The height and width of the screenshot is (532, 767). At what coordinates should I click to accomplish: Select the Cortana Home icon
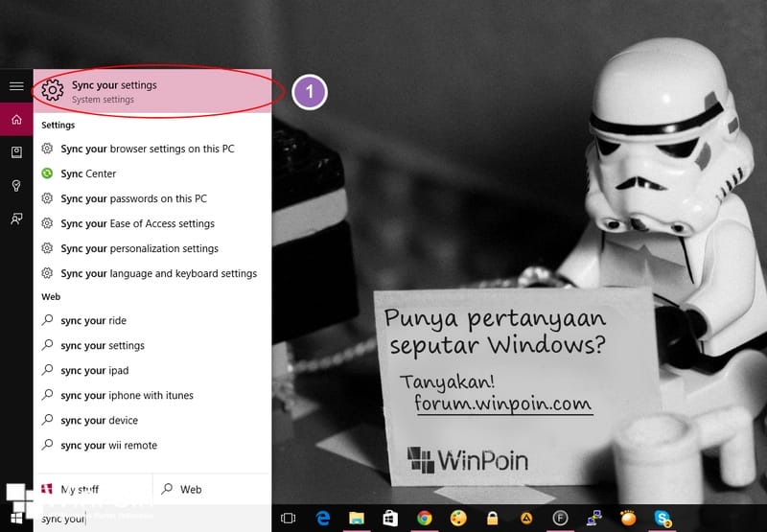point(16,120)
